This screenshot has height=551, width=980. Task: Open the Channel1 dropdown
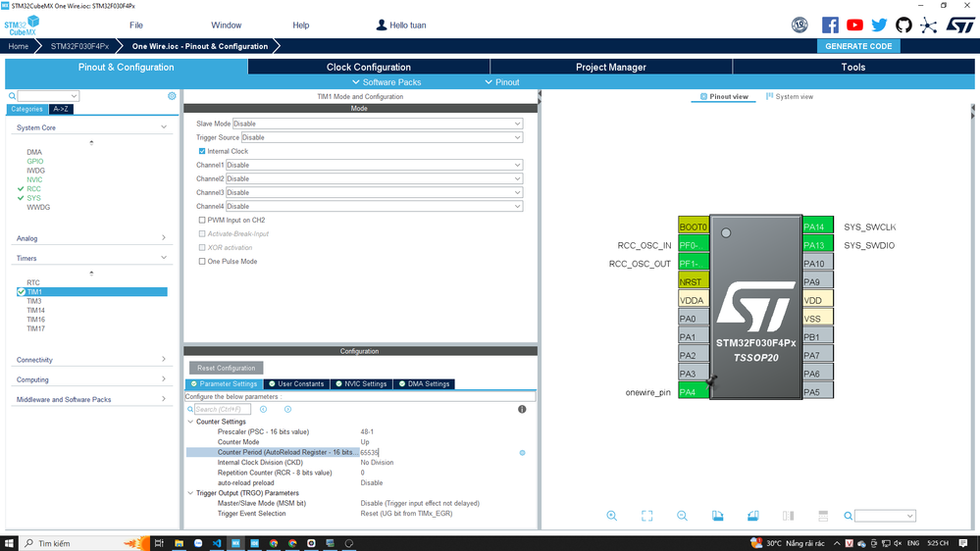pyautogui.click(x=374, y=165)
